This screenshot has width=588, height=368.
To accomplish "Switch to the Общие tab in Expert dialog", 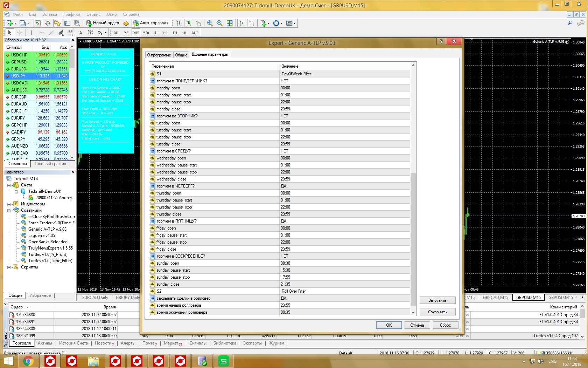I will [181, 55].
